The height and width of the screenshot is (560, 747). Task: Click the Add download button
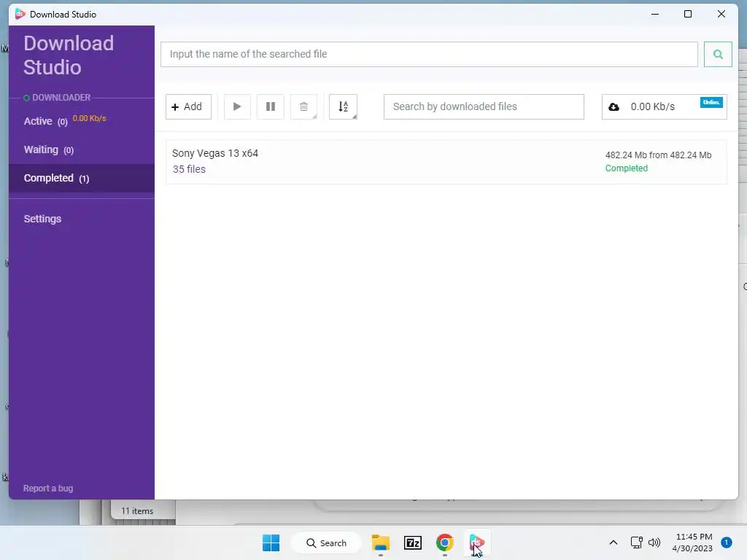click(x=188, y=106)
